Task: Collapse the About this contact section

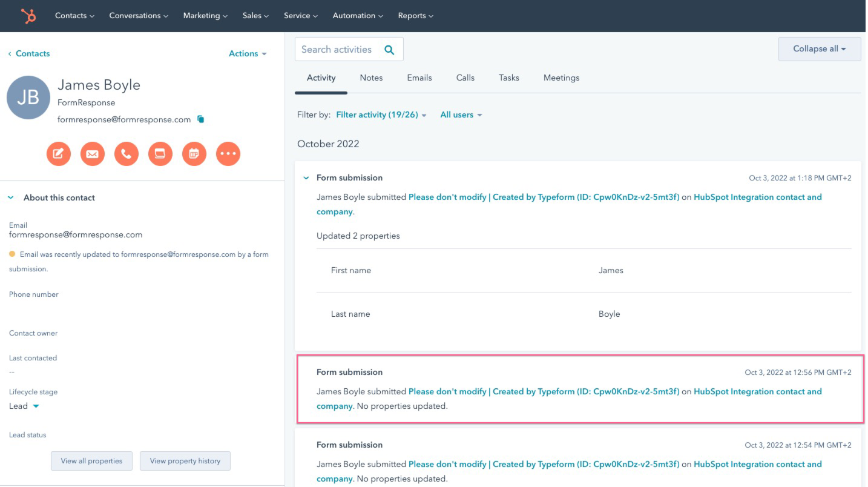Action: pos(11,197)
